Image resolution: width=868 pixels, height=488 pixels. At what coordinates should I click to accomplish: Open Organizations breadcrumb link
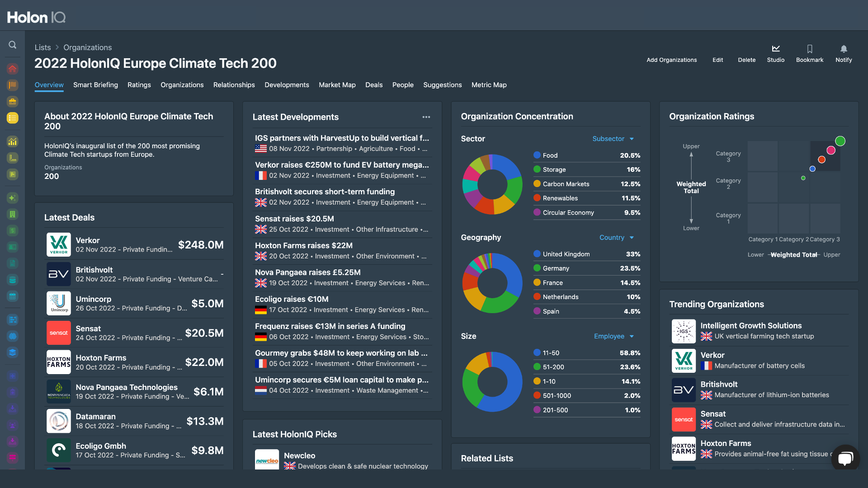(87, 47)
